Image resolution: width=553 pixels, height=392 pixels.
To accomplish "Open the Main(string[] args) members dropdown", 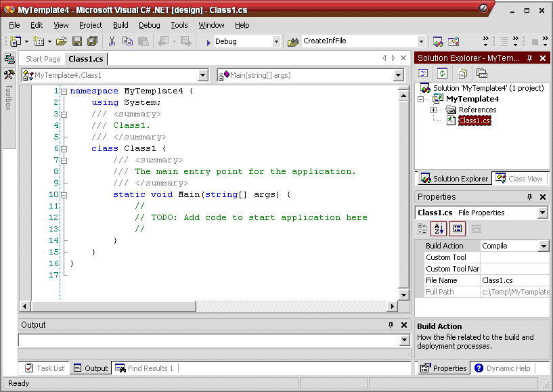I will (x=399, y=74).
